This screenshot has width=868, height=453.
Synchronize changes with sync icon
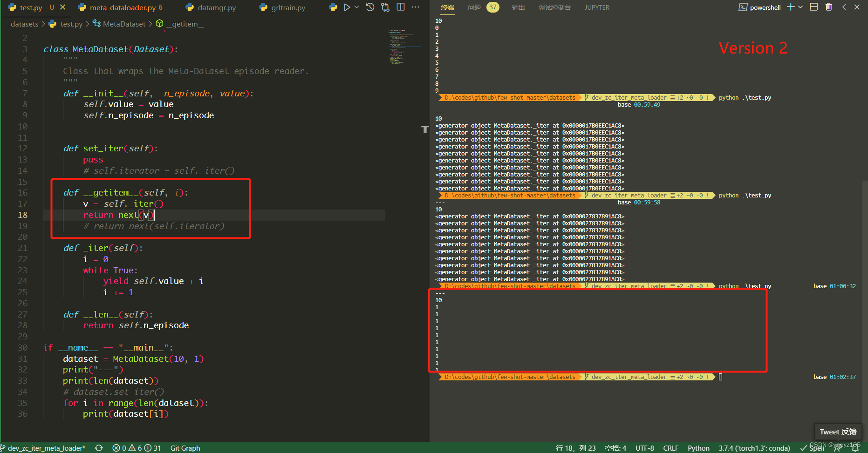(99, 448)
